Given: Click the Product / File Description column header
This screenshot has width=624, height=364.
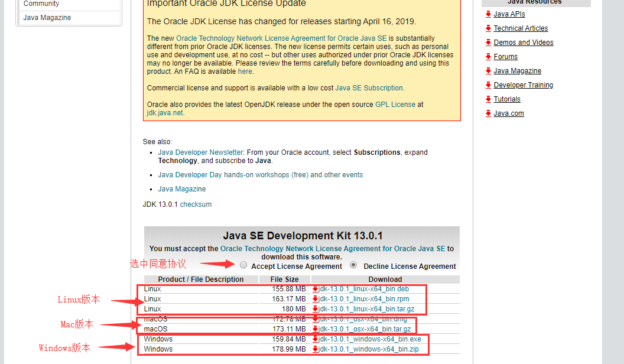Looking at the screenshot, I should click(201, 279).
